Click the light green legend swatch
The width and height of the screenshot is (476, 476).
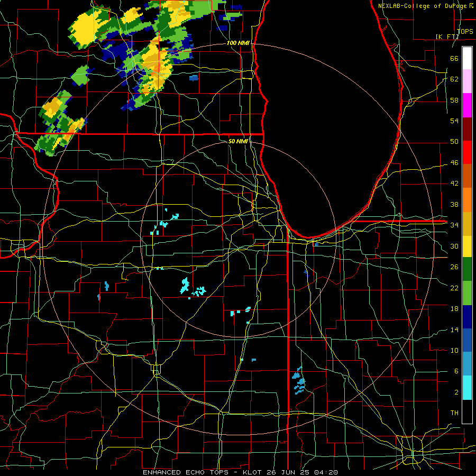(467, 293)
